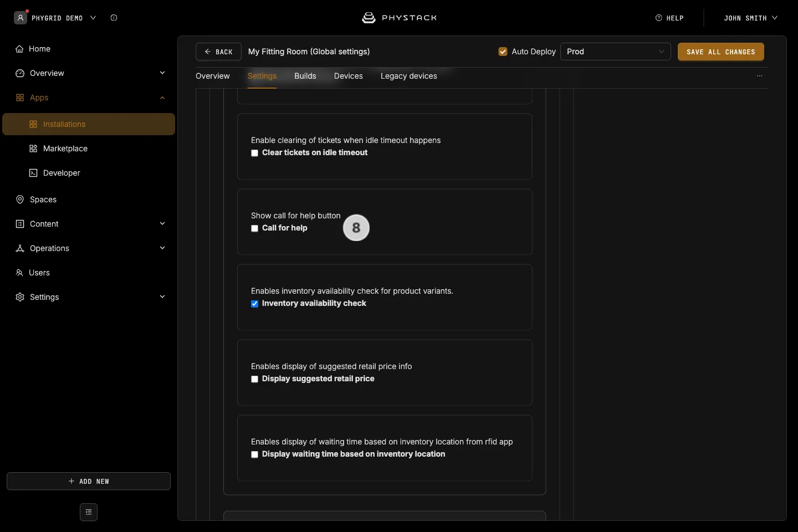Collapse the sidebar with the bottom menu icon
This screenshot has height=532, width=798.
coord(89,512)
